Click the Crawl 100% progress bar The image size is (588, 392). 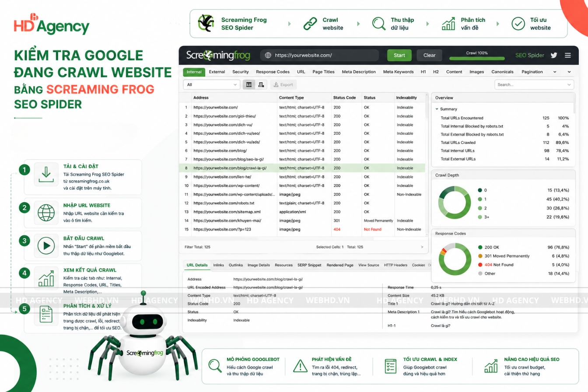(477, 58)
